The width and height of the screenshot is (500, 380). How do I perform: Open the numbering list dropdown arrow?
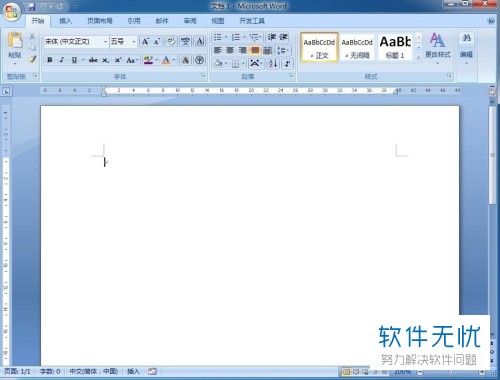244,37
